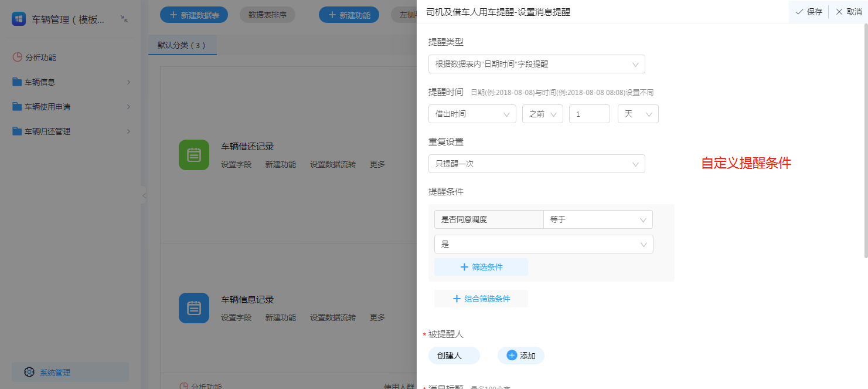Open 车辆信息 in the sidebar
Image resolution: width=868 pixels, height=389 pixels.
coord(40,82)
